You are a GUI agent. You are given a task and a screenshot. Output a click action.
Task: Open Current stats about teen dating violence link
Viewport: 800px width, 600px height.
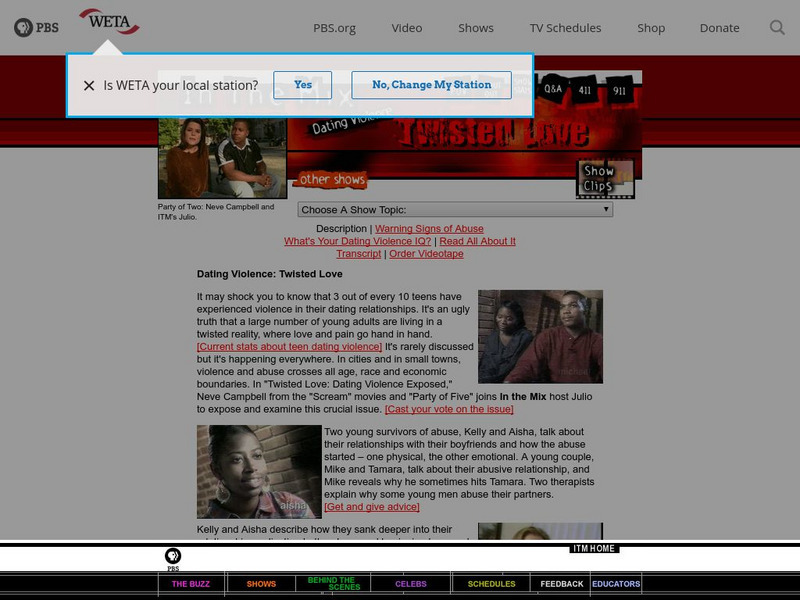(x=289, y=346)
